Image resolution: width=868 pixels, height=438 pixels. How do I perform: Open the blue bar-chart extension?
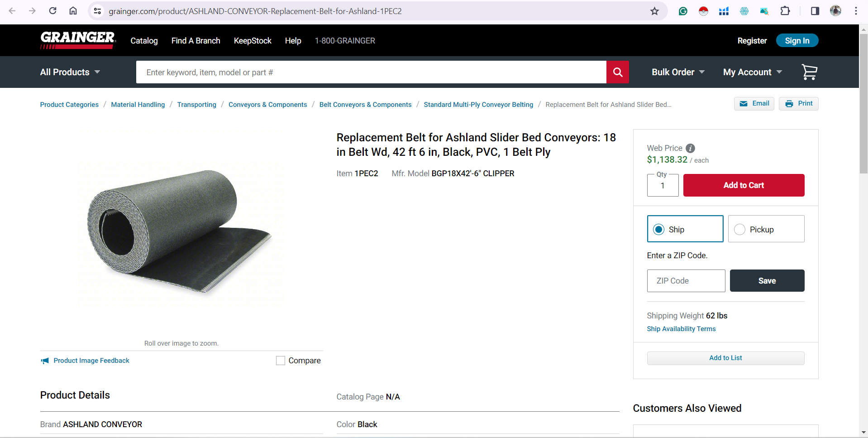[x=724, y=11]
